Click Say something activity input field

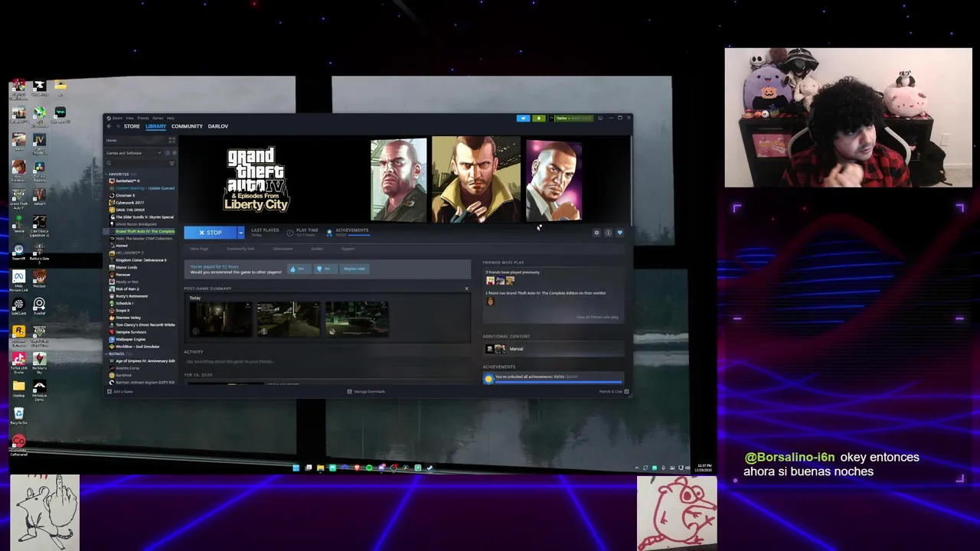pyautogui.click(x=327, y=361)
